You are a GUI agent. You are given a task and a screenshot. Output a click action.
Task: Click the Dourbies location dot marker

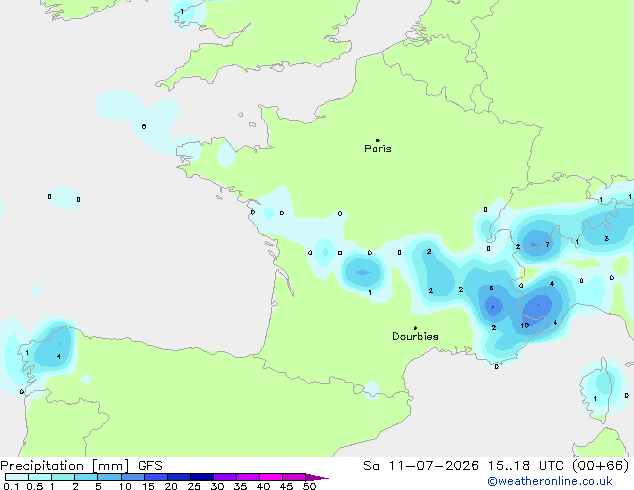click(415, 328)
